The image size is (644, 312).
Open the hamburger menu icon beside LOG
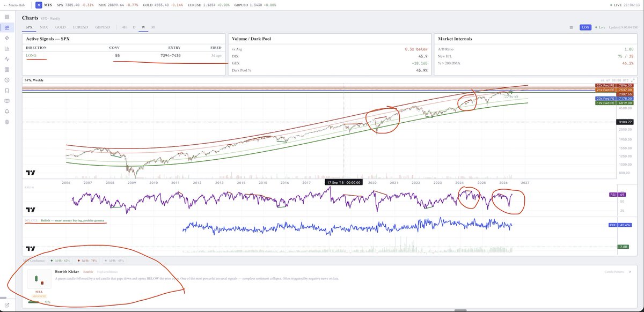click(572, 27)
